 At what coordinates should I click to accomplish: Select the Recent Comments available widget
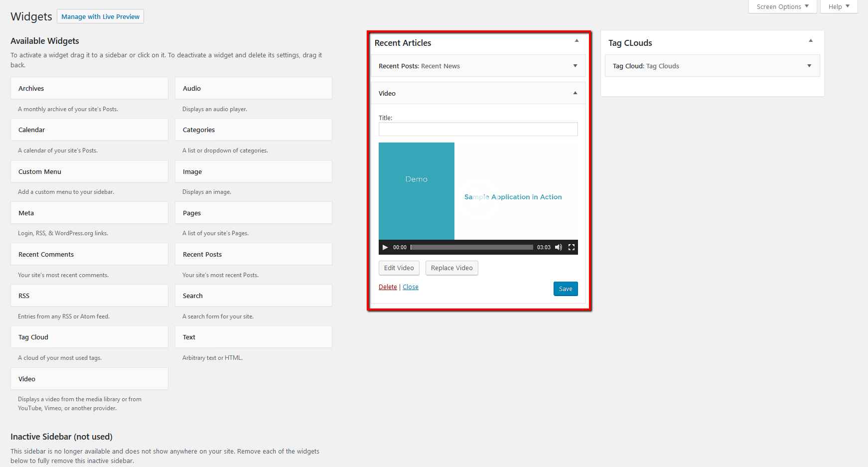(x=89, y=254)
